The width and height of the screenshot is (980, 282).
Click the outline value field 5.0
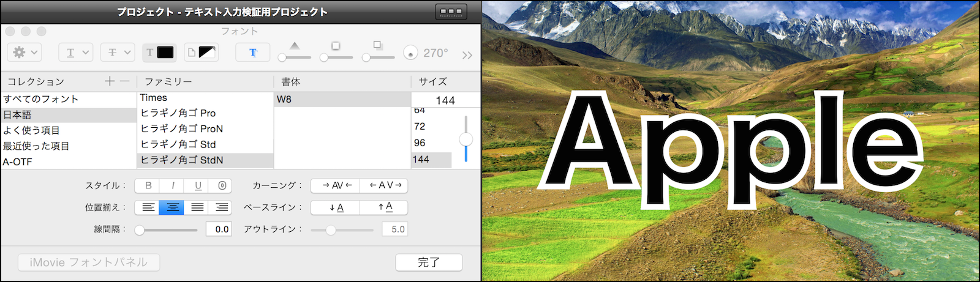click(x=395, y=229)
